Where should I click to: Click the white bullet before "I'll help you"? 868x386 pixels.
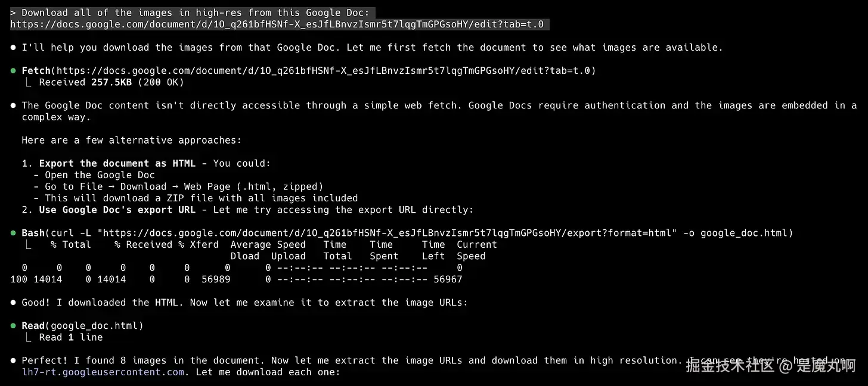[13, 48]
